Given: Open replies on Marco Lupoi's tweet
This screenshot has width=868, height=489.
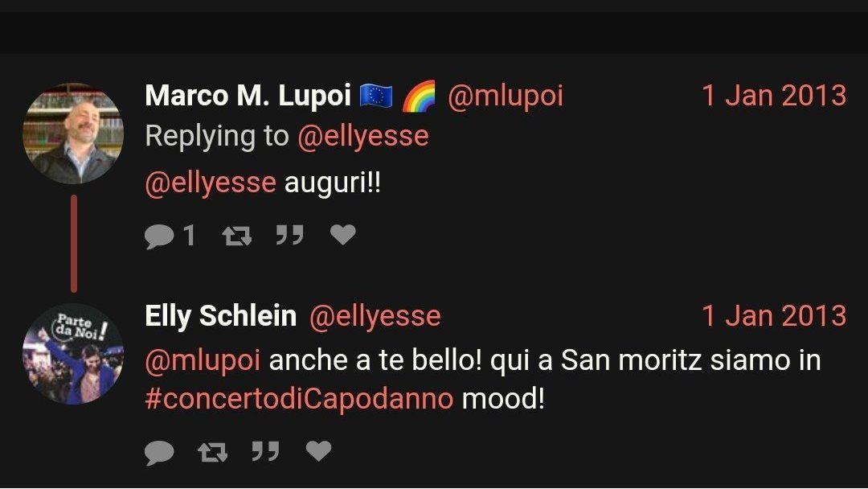Looking at the screenshot, I should [170, 236].
